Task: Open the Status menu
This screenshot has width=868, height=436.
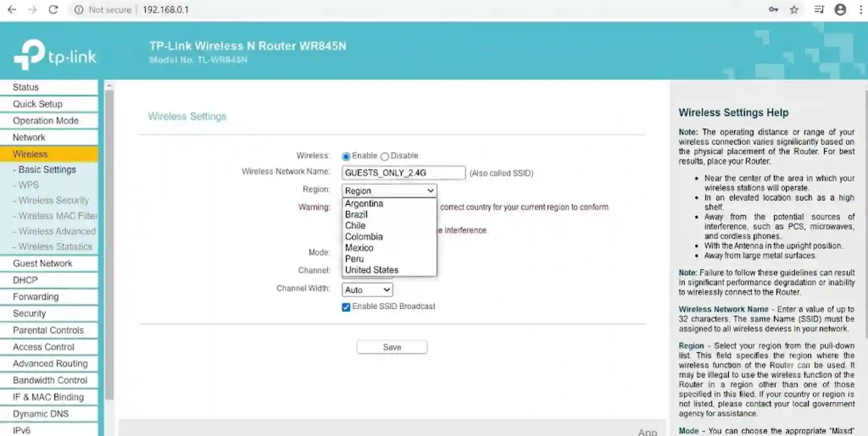Action: pos(49,87)
